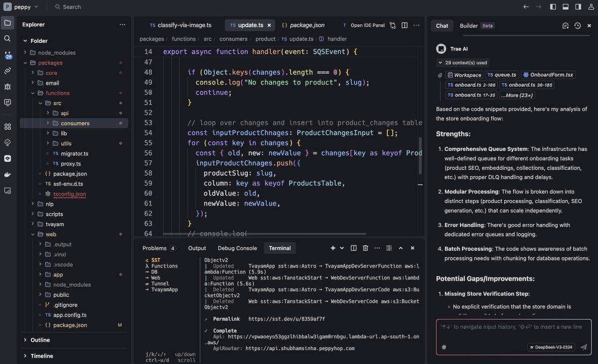
Task: Open chat history clock icon
Action: coord(578,25)
